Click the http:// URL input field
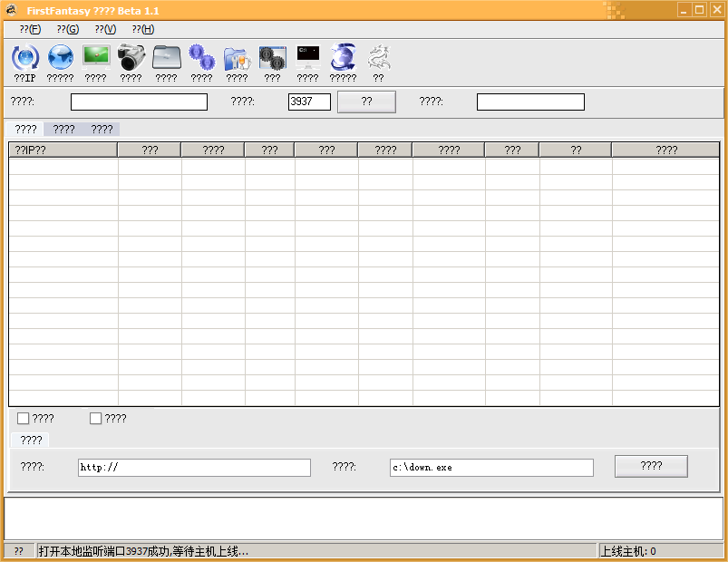The height and width of the screenshot is (562, 728). click(x=194, y=468)
